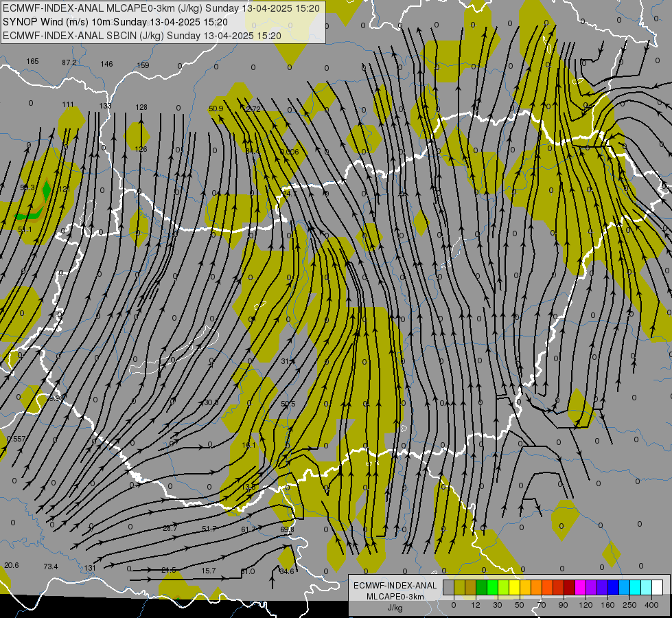Select the map value 50.5
672x618 pixels.
[x=288, y=404]
